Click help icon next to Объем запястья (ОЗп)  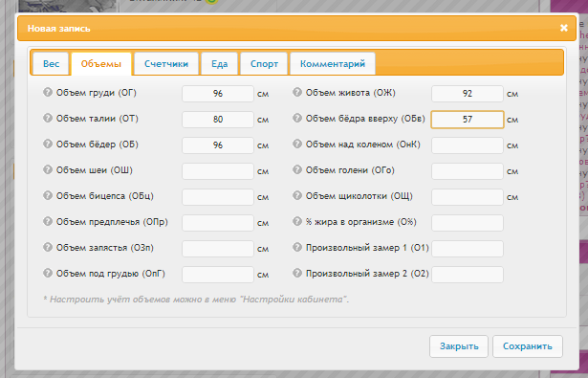48,247
